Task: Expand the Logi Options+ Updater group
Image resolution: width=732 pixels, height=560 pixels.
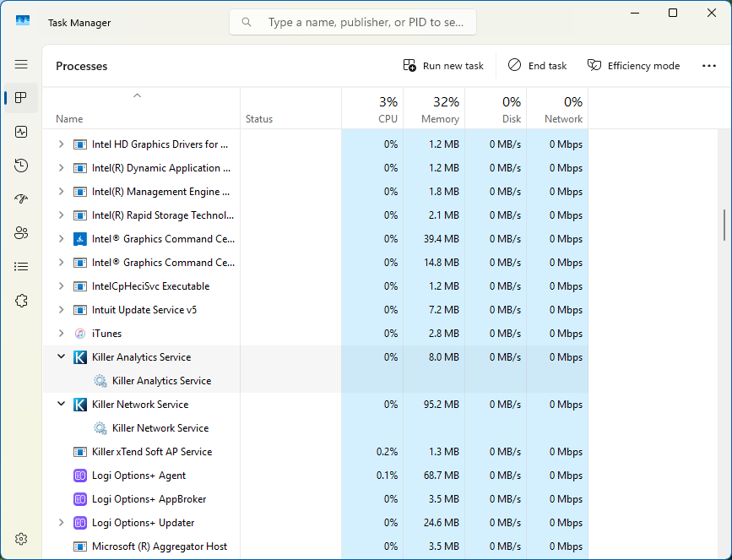Action: click(x=61, y=523)
